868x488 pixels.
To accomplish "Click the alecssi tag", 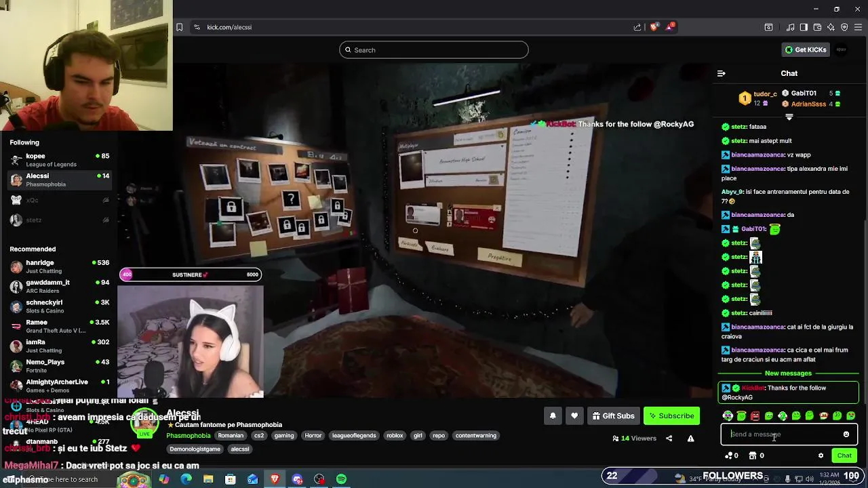I will 239,449.
